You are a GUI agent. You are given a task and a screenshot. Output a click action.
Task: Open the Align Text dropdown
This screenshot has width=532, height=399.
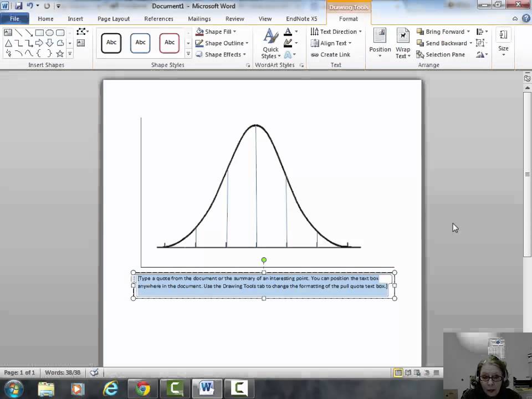click(331, 43)
